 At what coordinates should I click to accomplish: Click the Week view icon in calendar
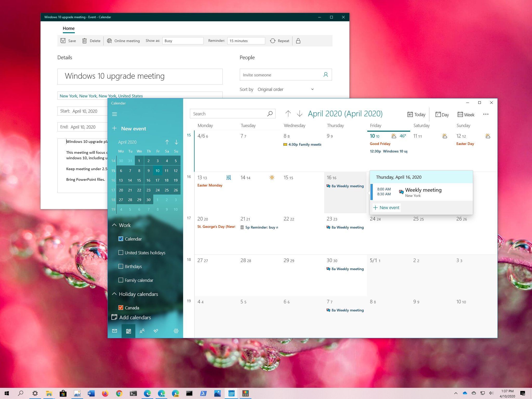click(466, 114)
